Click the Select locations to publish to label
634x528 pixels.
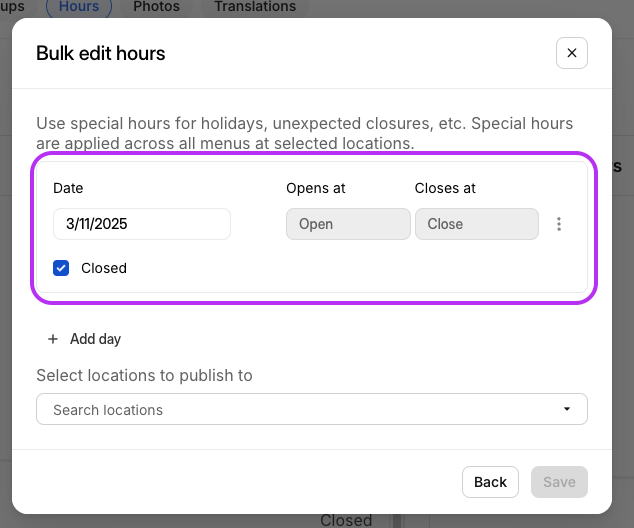[x=144, y=375]
